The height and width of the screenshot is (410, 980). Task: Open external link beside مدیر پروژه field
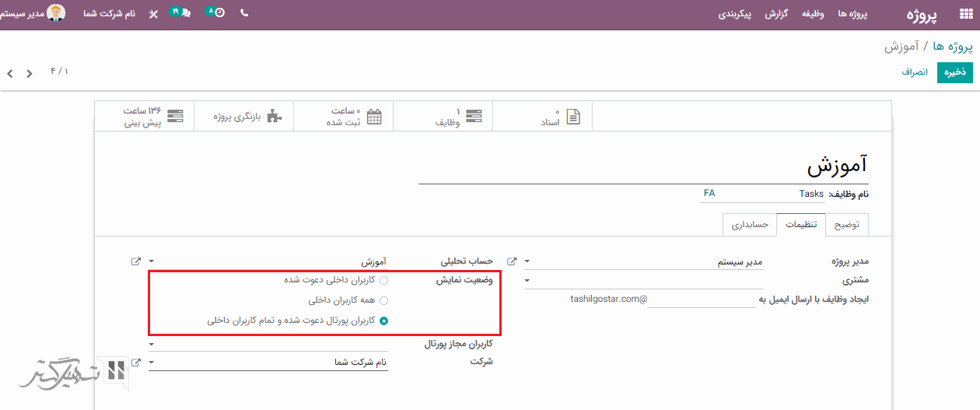click(512, 261)
